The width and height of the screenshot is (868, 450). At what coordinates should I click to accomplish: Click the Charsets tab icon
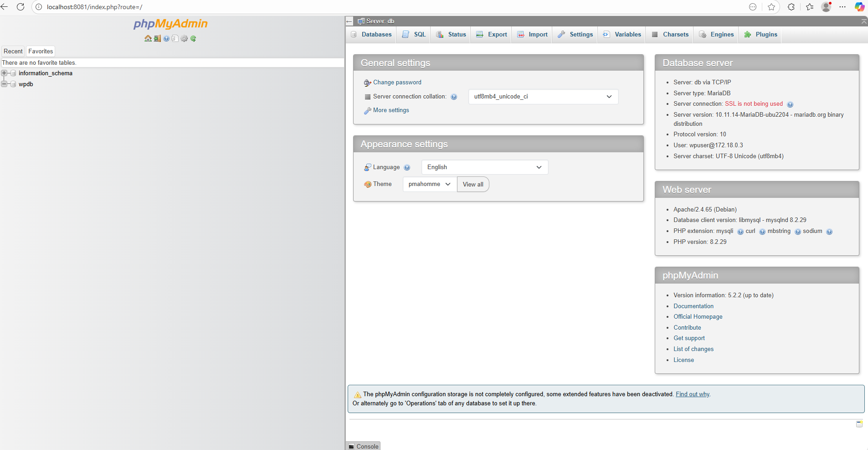(x=655, y=35)
